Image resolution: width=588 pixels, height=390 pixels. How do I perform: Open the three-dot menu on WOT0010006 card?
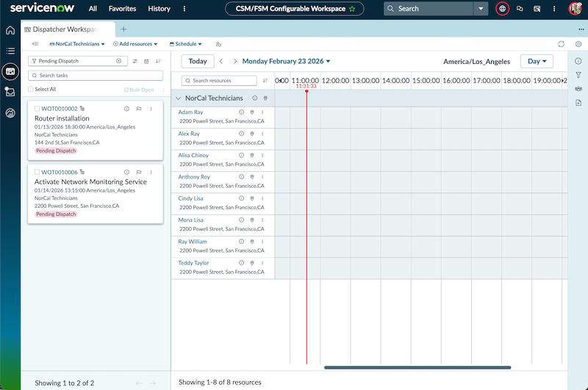pyautogui.click(x=151, y=173)
